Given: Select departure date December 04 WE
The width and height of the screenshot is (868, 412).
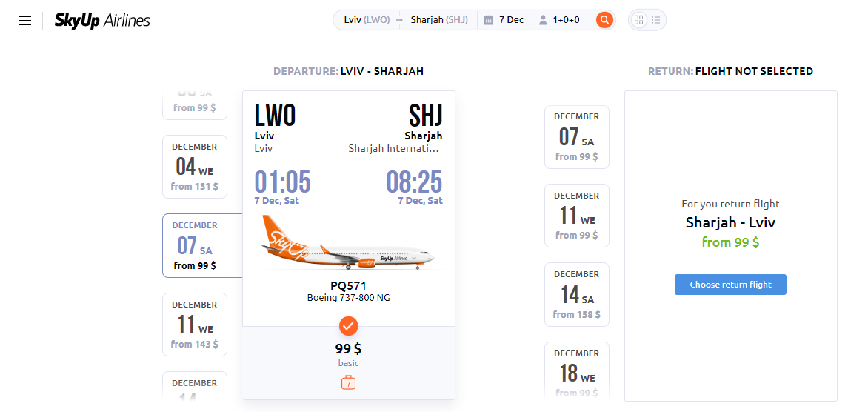Looking at the screenshot, I should (x=194, y=167).
